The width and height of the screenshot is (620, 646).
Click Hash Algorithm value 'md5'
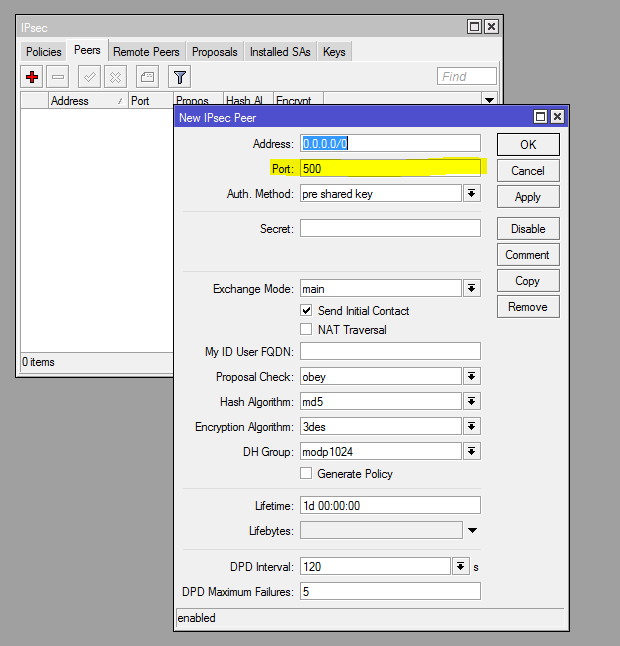tap(381, 401)
